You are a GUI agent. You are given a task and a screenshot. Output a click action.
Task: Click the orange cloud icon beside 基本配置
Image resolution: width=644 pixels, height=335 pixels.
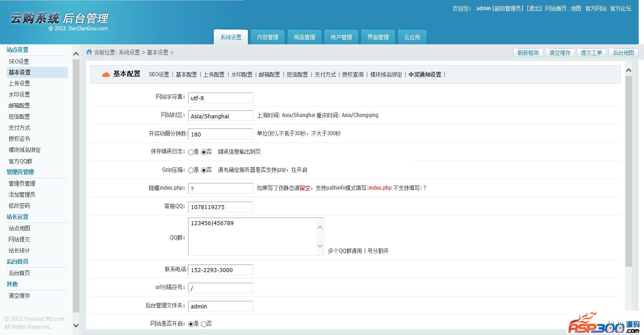pos(106,74)
